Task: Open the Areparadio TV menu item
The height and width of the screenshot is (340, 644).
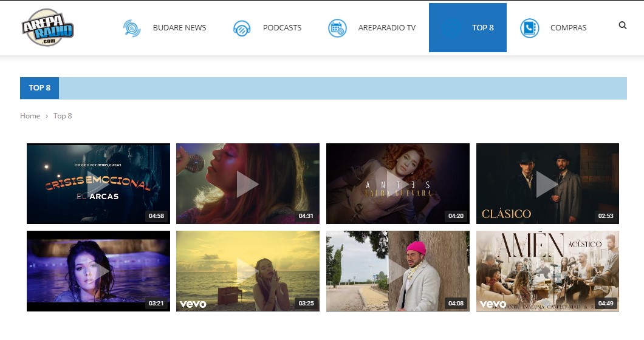Action: [x=387, y=28]
